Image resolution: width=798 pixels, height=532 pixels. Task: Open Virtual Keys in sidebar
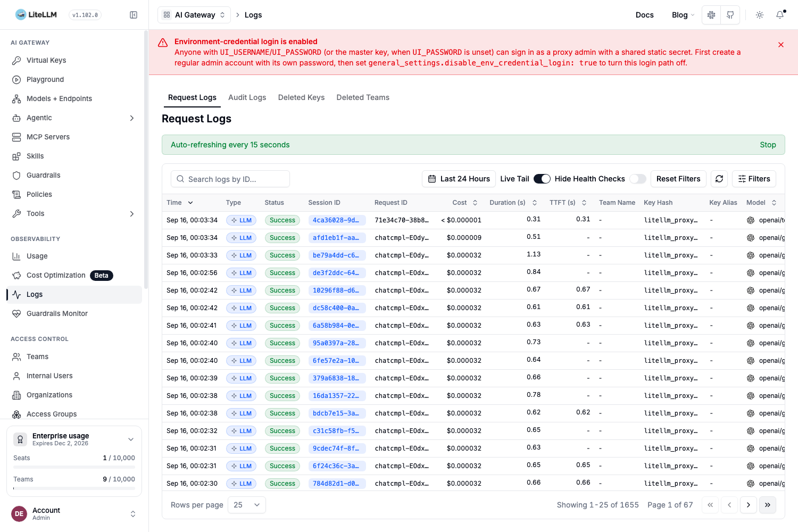click(x=74, y=60)
